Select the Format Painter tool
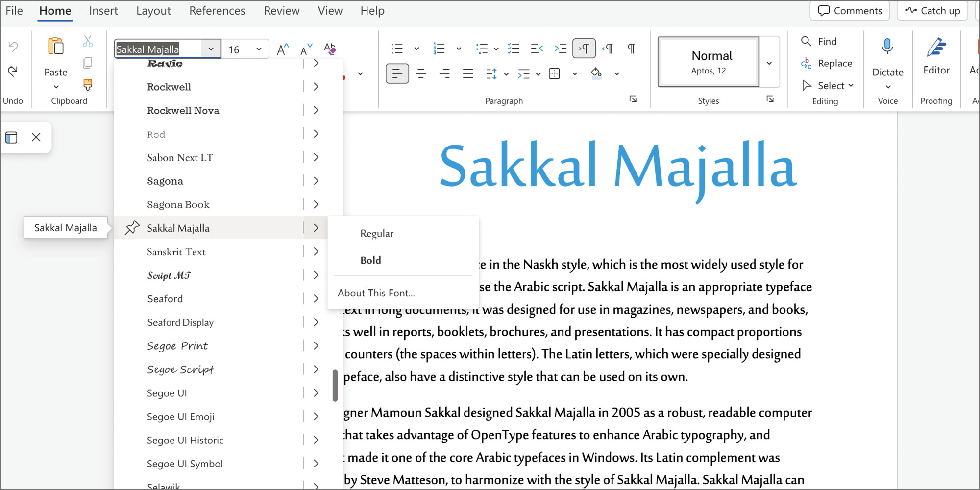 pyautogui.click(x=87, y=84)
